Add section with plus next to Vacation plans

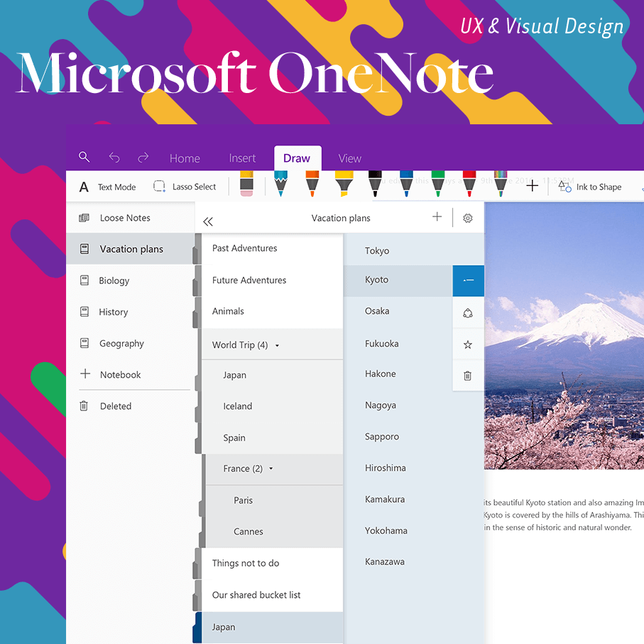[437, 217]
